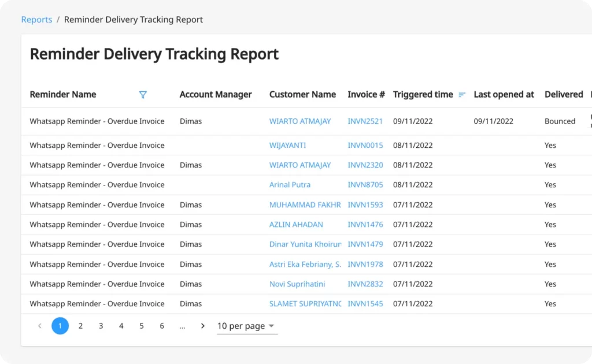Sort by Account Manager column header

click(x=216, y=94)
